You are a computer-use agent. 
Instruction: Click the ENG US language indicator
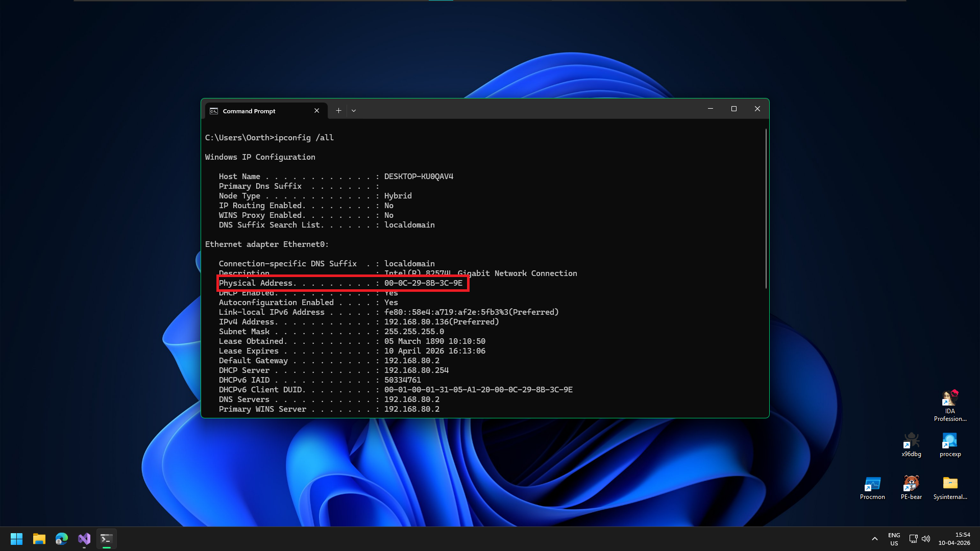[894, 539]
